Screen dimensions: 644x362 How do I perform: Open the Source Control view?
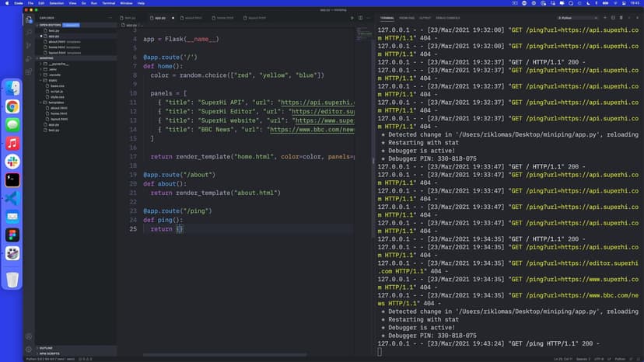[x=29, y=46]
